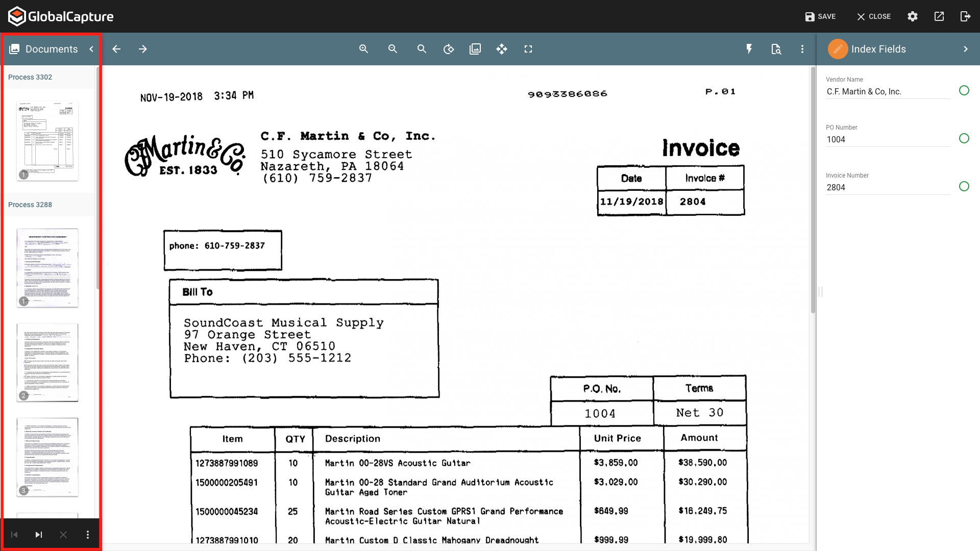Edit the Vendor Name field
Image resolution: width=980 pixels, height=551 pixels.
coord(888,92)
